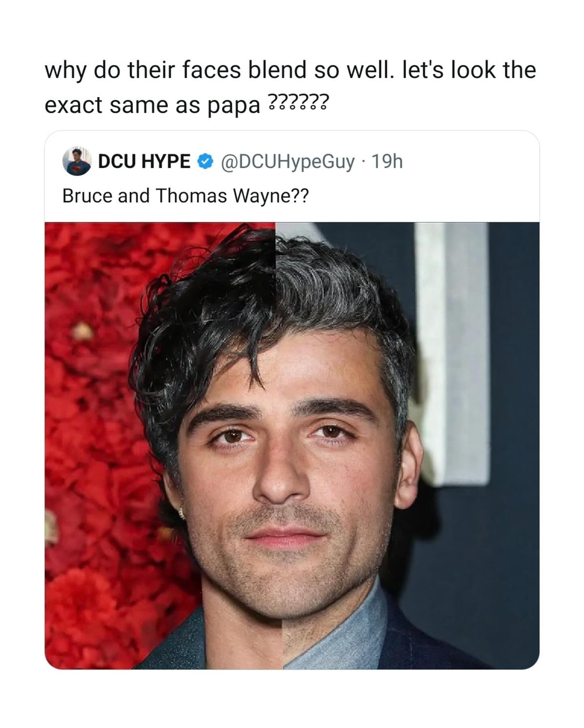Open the blended face photo
Viewport: 584px width, 728px height.
coord(292,446)
